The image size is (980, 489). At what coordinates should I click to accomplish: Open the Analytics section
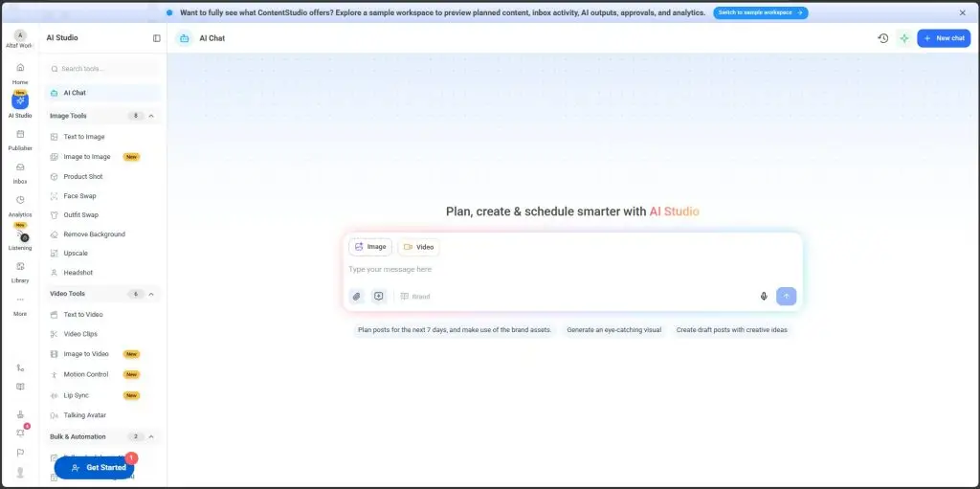(x=20, y=205)
